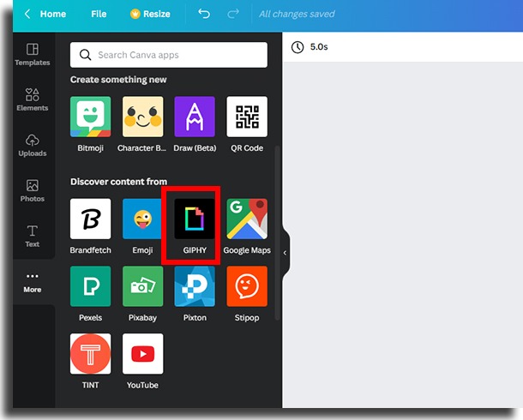Redo the last undone change
The image size is (523, 420).
233,14
